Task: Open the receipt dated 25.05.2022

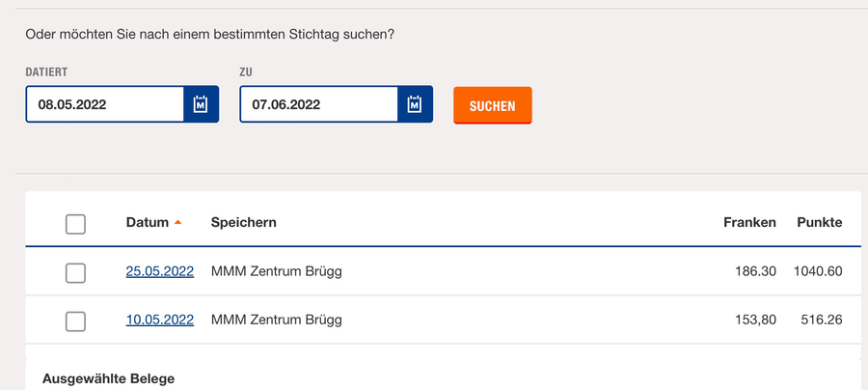Action: pos(160,271)
